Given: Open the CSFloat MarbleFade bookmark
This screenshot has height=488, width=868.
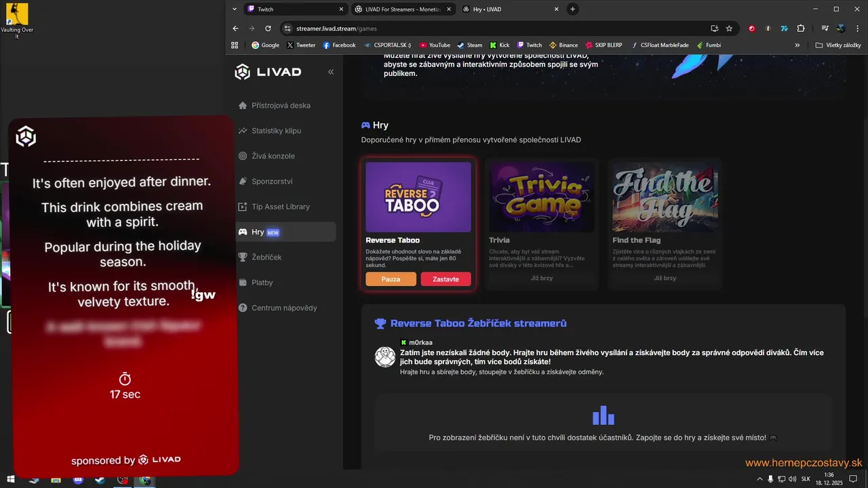Looking at the screenshot, I should coord(660,45).
